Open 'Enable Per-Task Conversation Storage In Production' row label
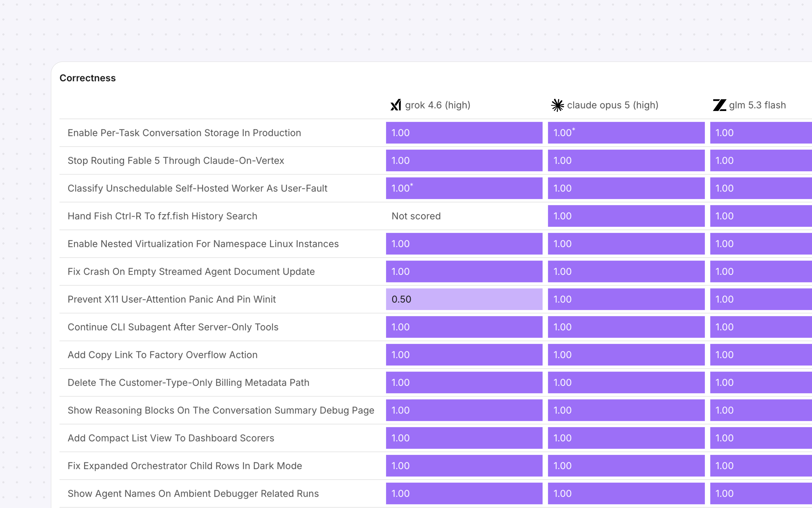 click(184, 133)
